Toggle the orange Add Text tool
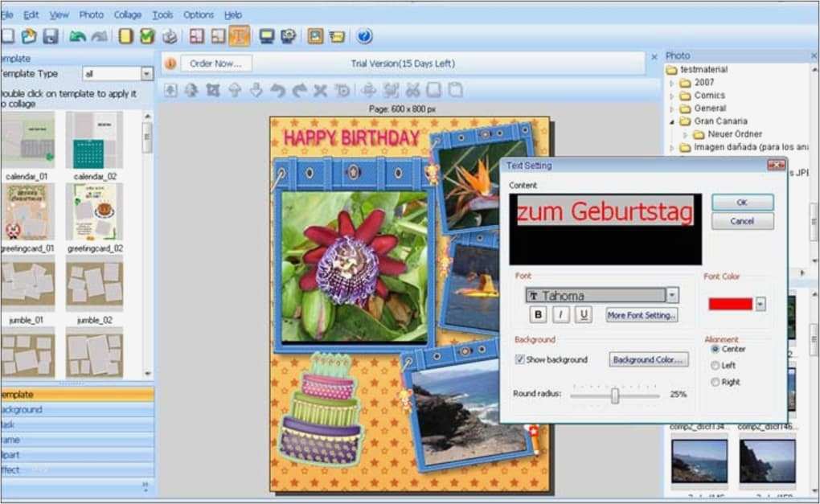The image size is (820, 504). coord(239,36)
